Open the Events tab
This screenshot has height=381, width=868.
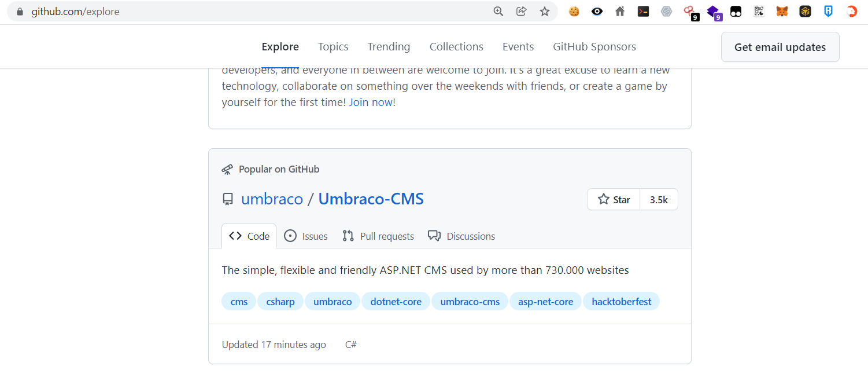tap(518, 47)
